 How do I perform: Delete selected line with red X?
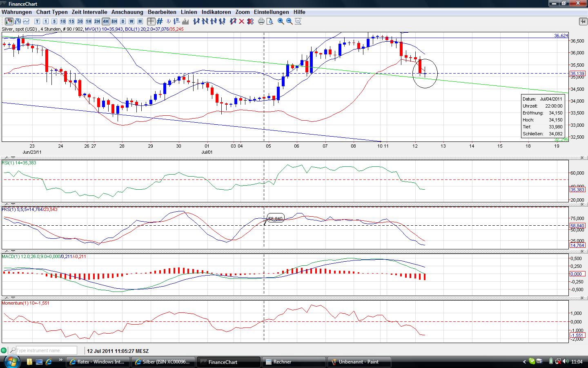pos(242,21)
